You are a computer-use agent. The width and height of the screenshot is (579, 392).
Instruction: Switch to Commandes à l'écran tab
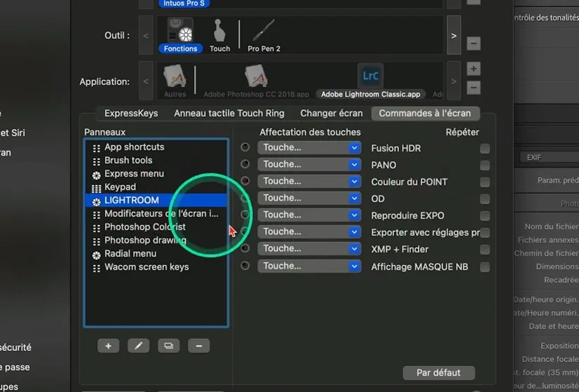pyautogui.click(x=425, y=113)
